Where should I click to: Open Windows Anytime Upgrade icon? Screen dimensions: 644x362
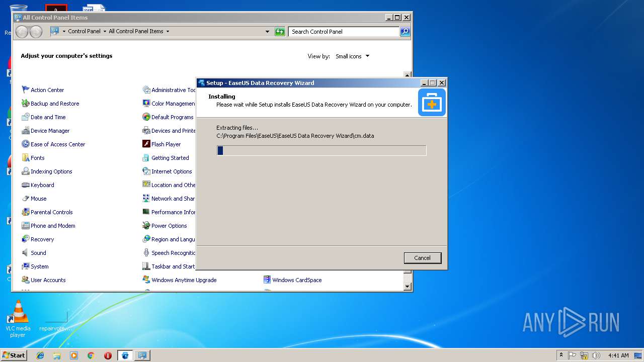(x=146, y=280)
